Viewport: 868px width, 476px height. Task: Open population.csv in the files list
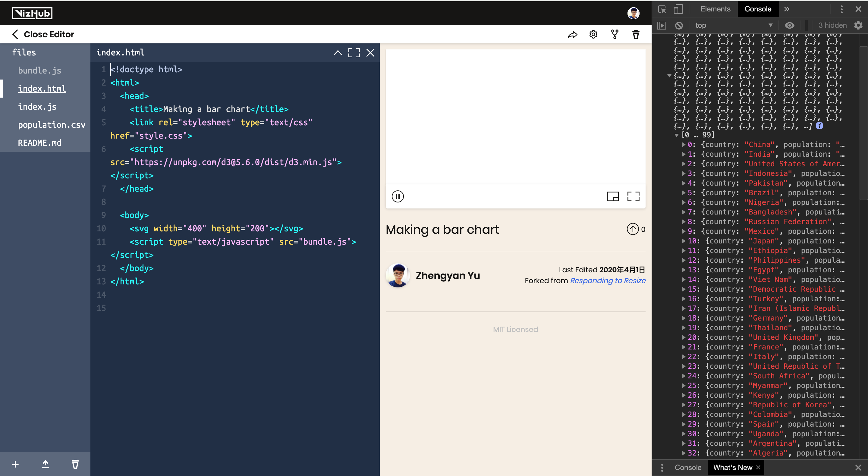click(x=52, y=125)
